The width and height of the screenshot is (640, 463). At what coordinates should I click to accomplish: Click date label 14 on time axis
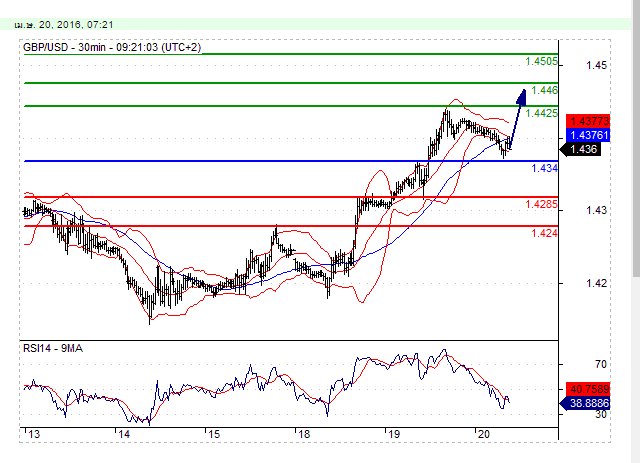click(124, 434)
